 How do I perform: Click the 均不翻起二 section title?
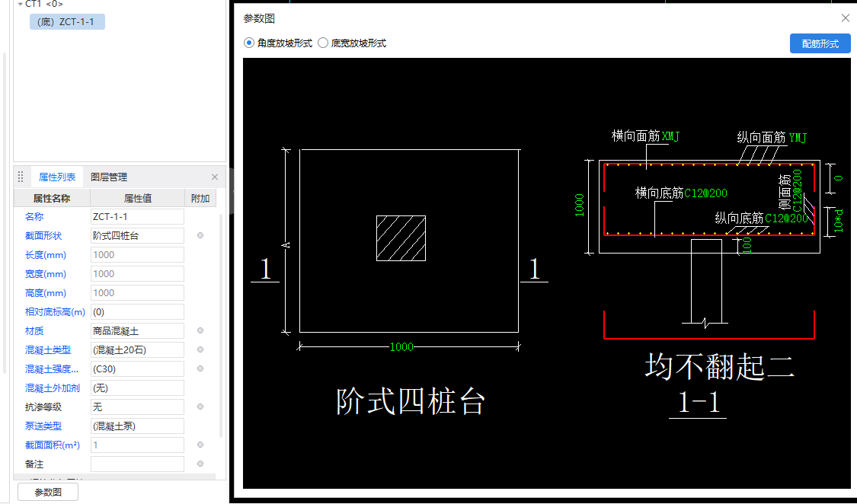tap(719, 366)
